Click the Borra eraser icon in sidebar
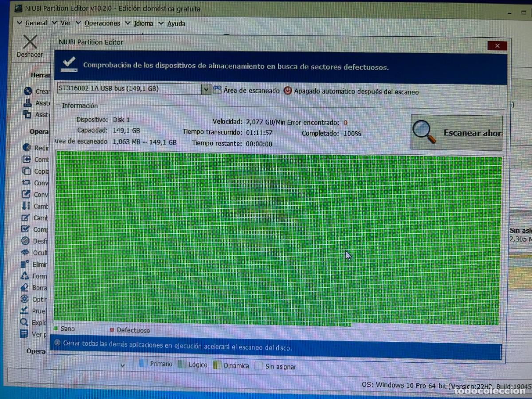The height and width of the screenshot is (399, 532). point(25,287)
